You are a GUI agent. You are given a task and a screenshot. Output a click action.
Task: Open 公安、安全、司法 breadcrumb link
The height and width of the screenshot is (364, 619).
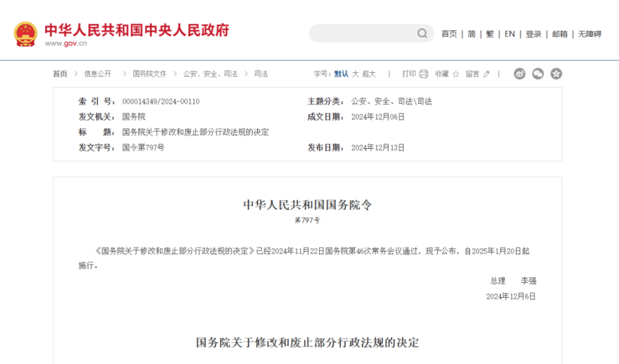(x=210, y=73)
